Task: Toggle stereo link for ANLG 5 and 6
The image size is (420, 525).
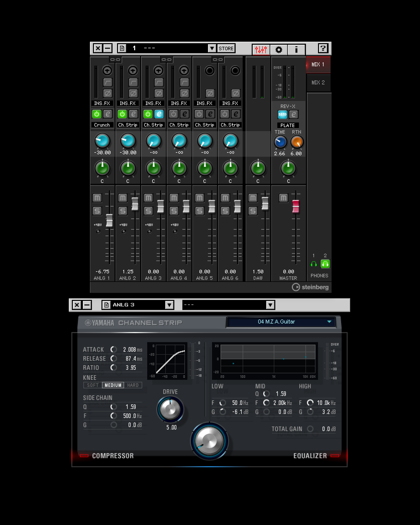Action: click(x=218, y=60)
